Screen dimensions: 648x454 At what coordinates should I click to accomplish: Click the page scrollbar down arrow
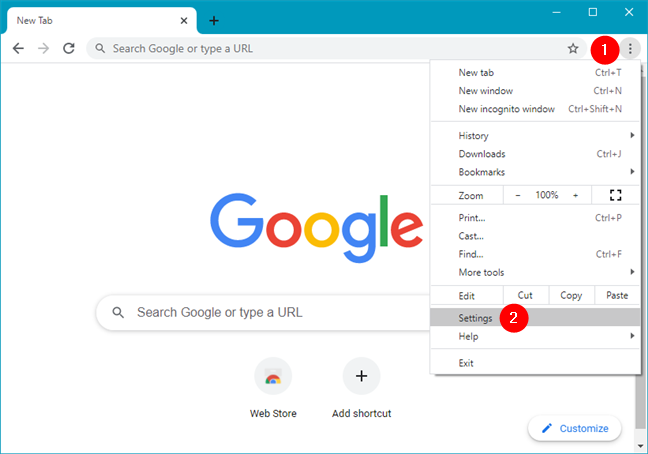pos(640,446)
